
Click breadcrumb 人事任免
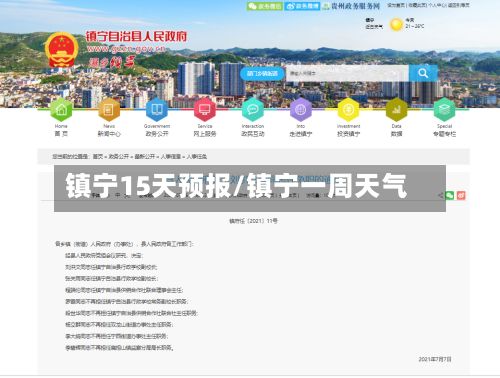[197, 156]
